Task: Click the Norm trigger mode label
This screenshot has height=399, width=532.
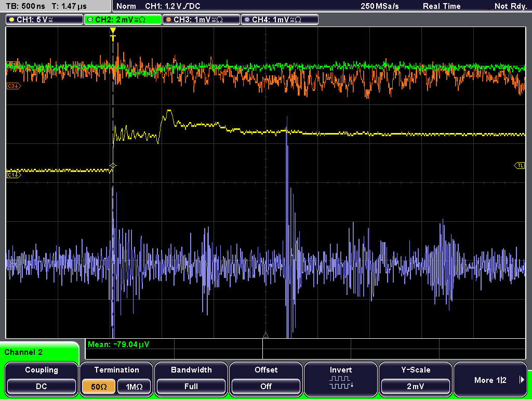Action: [126, 6]
